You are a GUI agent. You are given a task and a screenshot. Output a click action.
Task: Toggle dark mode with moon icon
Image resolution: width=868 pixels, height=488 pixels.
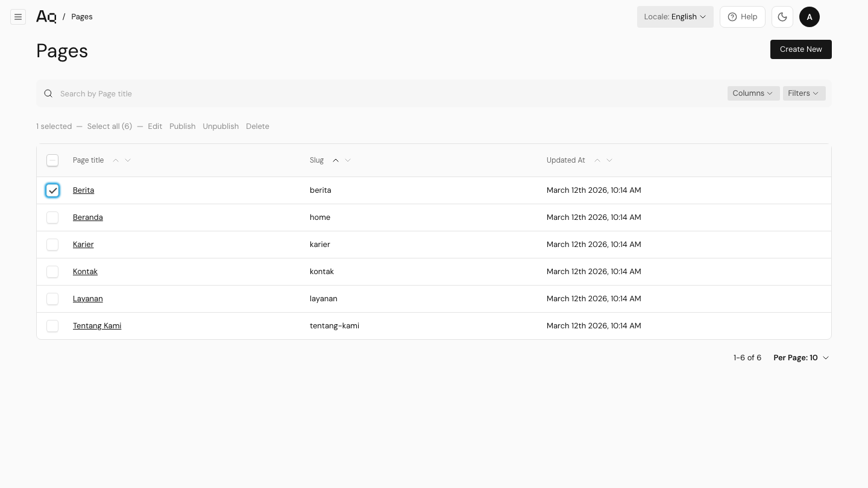click(782, 17)
